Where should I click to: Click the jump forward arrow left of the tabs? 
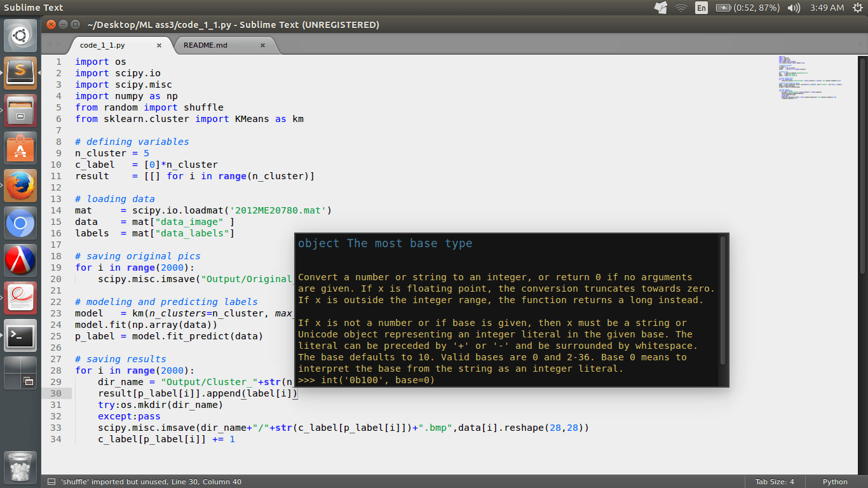click(60, 43)
